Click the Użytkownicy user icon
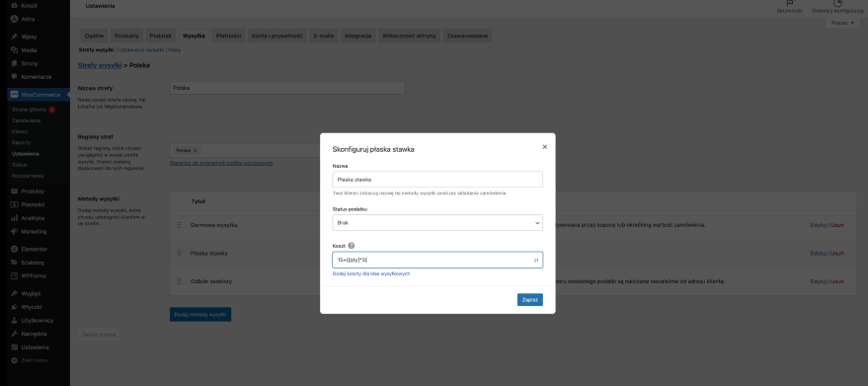The height and width of the screenshot is (386, 868). click(15, 321)
